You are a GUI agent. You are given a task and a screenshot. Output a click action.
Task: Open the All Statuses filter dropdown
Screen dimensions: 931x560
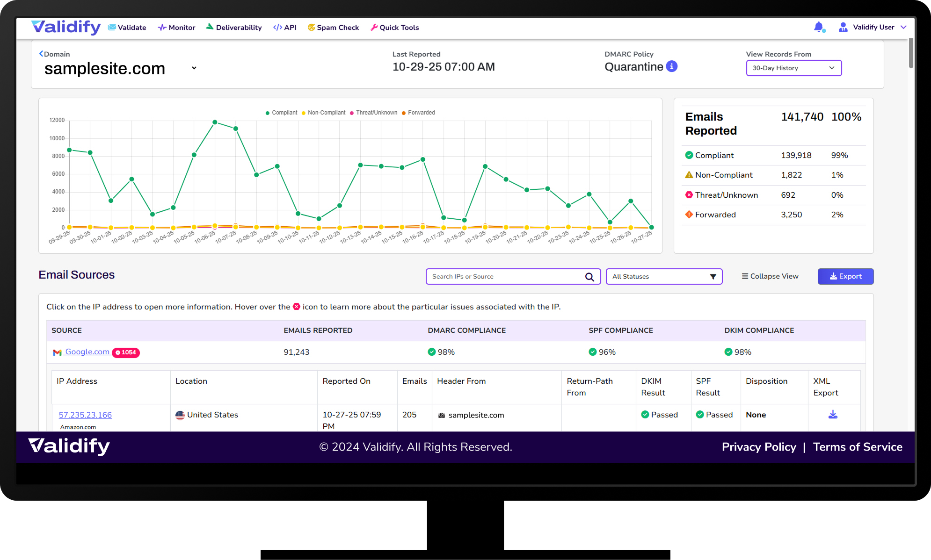pyautogui.click(x=663, y=277)
